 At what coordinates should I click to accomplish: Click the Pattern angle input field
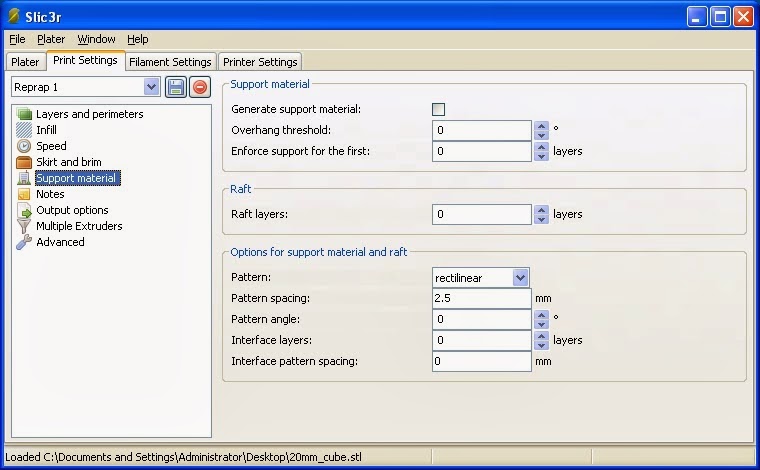point(482,319)
